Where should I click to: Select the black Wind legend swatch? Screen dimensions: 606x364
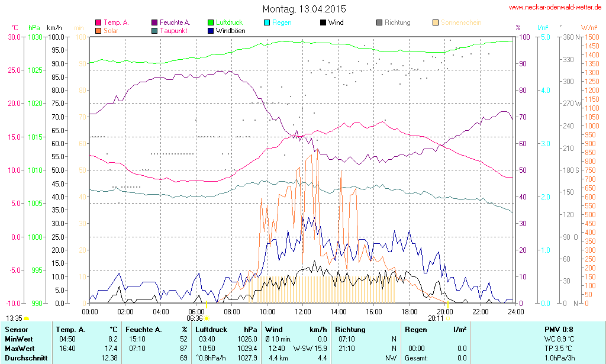click(323, 22)
